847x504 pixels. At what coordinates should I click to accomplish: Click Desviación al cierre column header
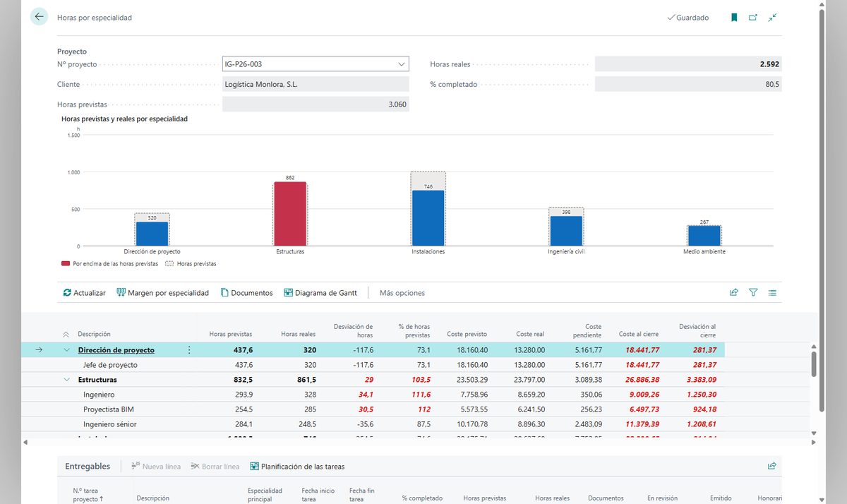(697, 330)
